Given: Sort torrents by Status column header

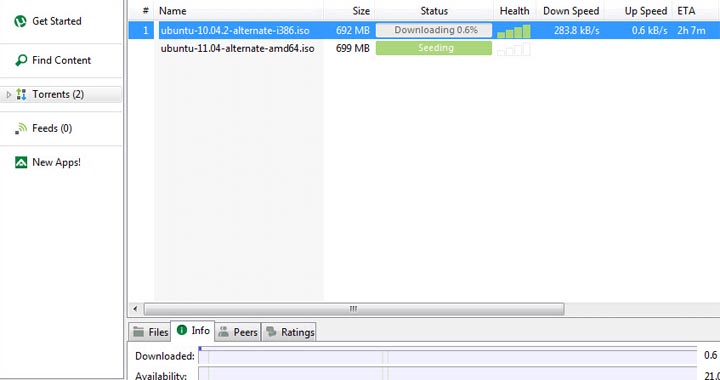Looking at the screenshot, I should click(434, 11).
